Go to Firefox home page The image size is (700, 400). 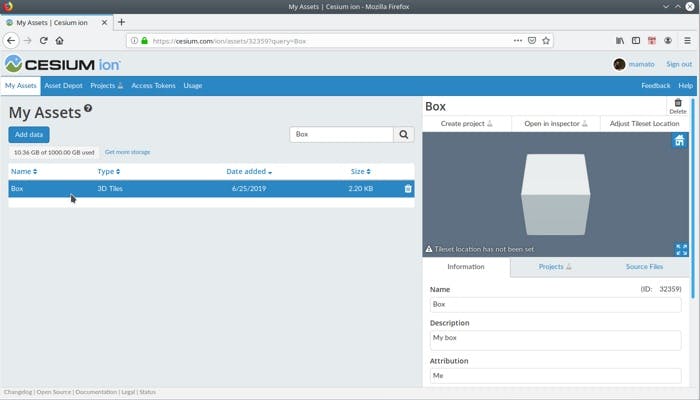point(60,41)
